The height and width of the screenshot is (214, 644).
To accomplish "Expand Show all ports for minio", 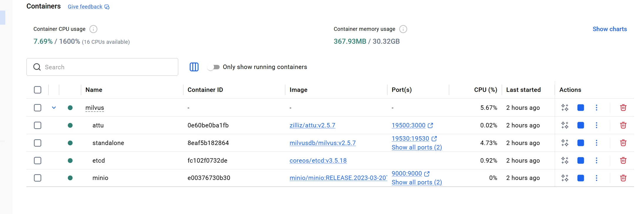I will click(416, 182).
